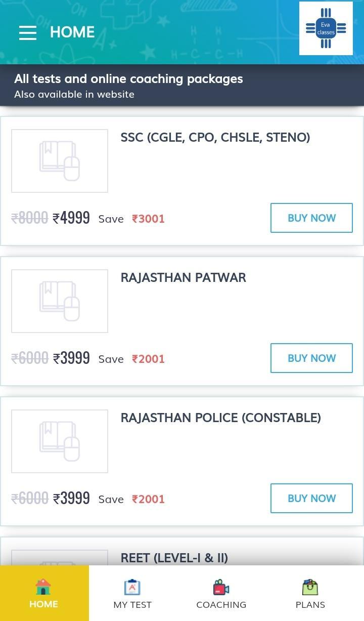Switch to the MY TEST tab

coord(132,593)
